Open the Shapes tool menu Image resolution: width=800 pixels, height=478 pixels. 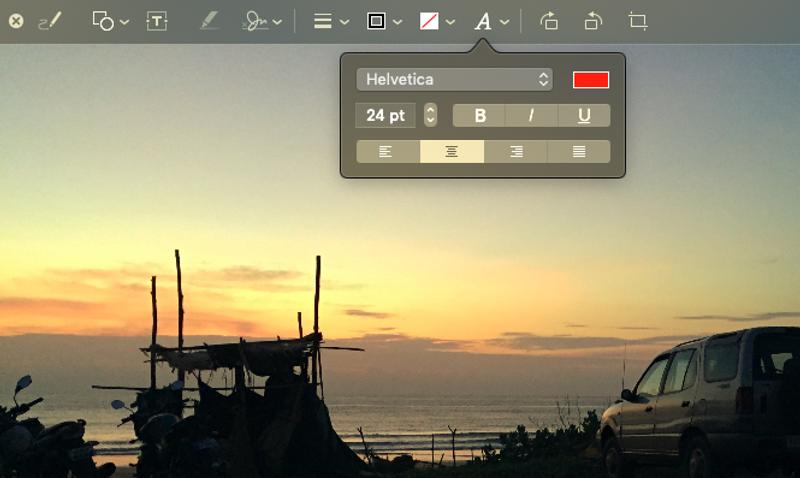pos(109,21)
